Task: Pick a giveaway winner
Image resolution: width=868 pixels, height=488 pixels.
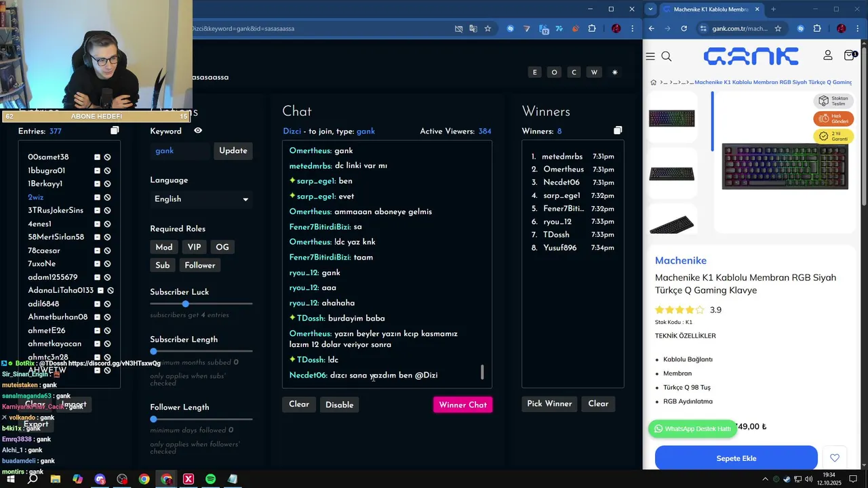Action: pos(549,404)
